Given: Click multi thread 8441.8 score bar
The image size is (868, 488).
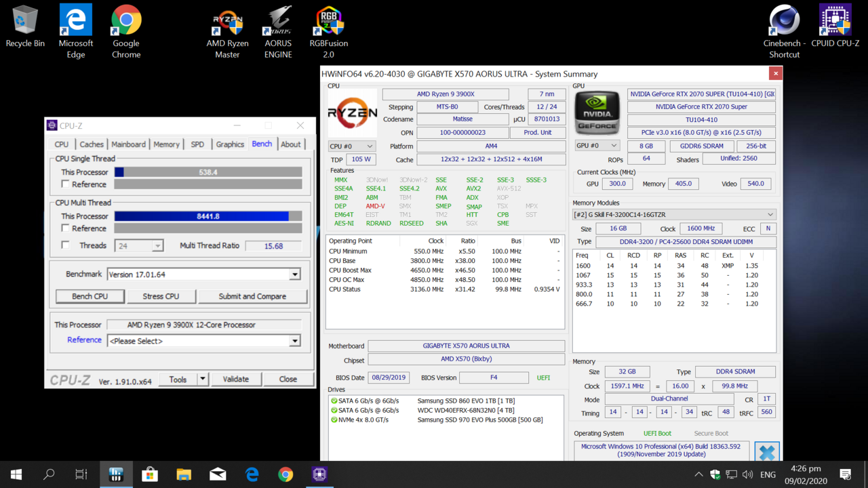Looking at the screenshot, I should [x=208, y=216].
